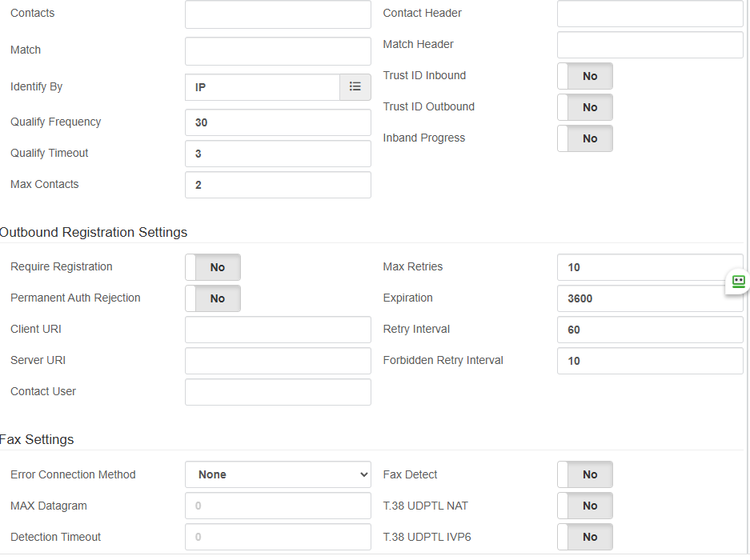Toggle T.38 UDPTL IVP6 switch
Image resolution: width=750 pixels, height=560 pixels.
point(584,537)
